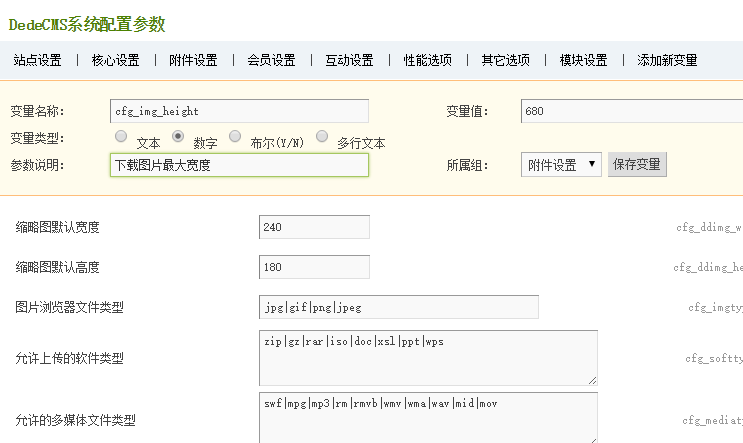
Task: Edit 缩略图默认高度 field value 180
Action: click(x=314, y=267)
